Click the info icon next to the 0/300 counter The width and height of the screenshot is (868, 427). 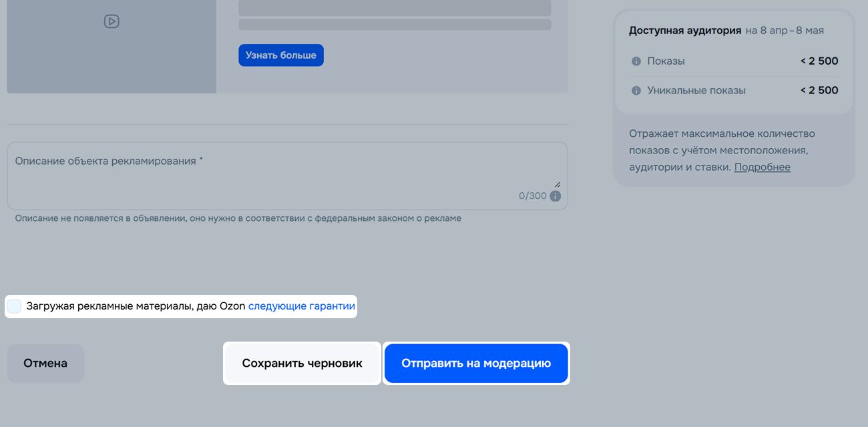pos(555,196)
